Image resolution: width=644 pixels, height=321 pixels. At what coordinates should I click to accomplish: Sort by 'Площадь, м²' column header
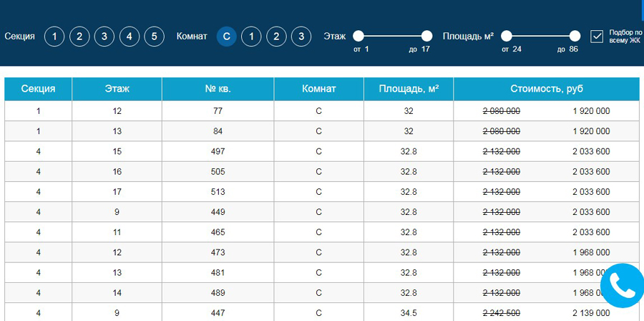pos(409,89)
